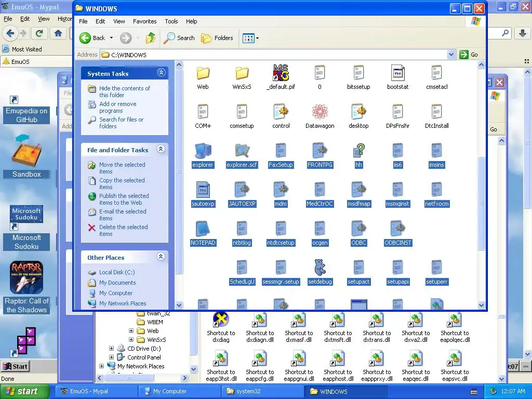Image resolution: width=532 pixels, height=399 pixels.
Task: Collapse the System Tasks panel
Action: [x=161, y=73]
